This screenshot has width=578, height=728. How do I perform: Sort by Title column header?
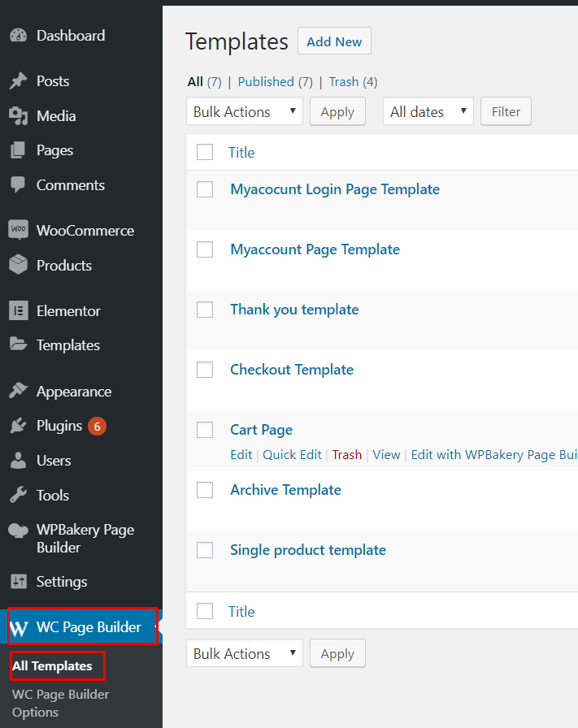tap(241, 152)
